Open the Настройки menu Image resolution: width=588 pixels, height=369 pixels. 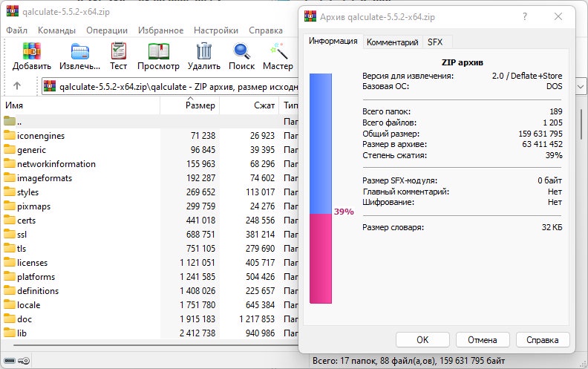(216, 30)
